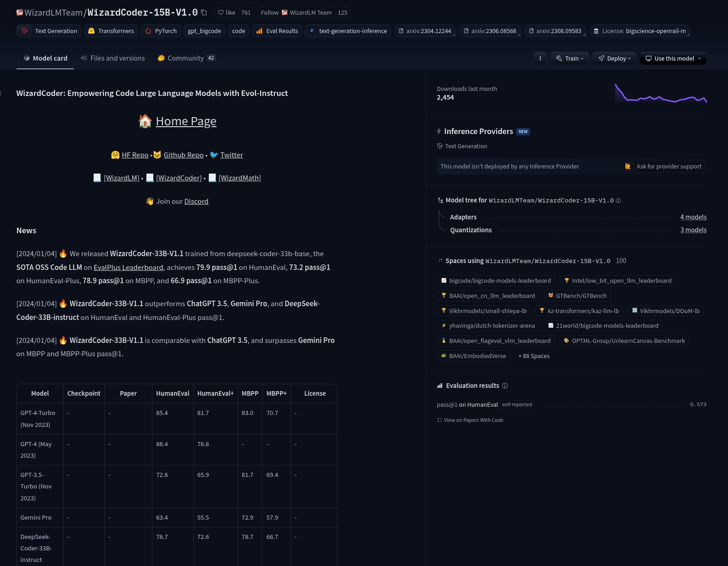Open the Github Repo link
This screenshot has height=566, width=728.
[x=184, y=155]
